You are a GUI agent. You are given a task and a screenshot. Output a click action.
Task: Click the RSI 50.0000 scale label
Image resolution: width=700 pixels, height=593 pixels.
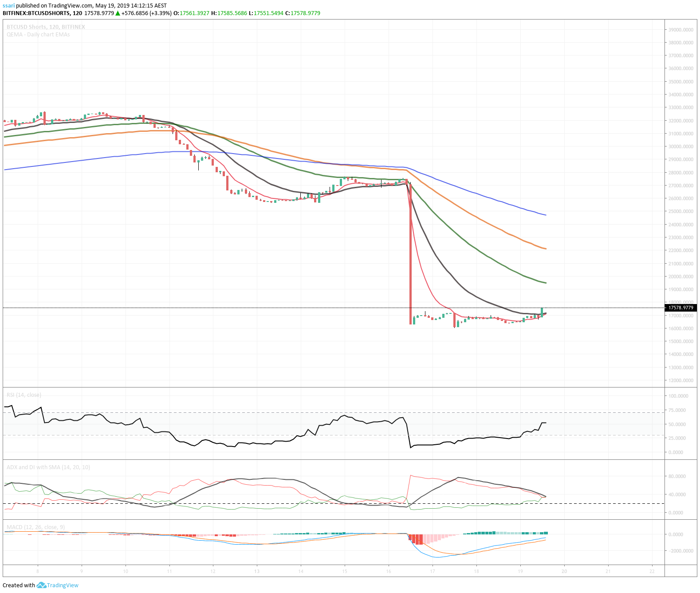coord(677,424)
